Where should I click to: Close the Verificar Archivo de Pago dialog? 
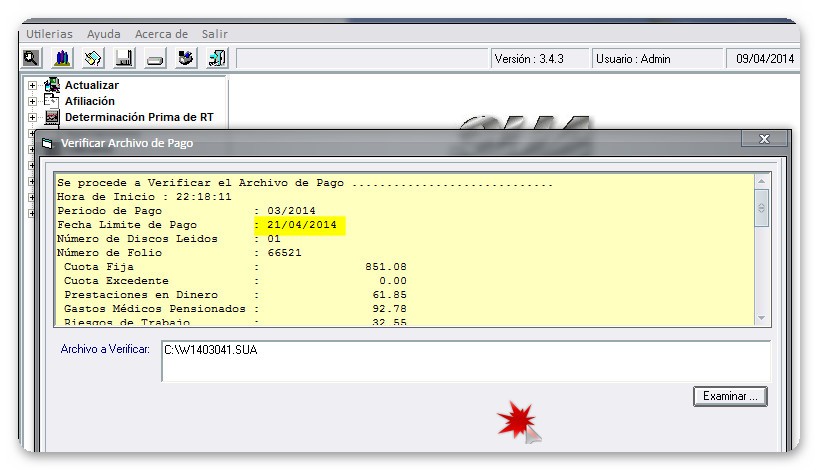pos(764,140)
